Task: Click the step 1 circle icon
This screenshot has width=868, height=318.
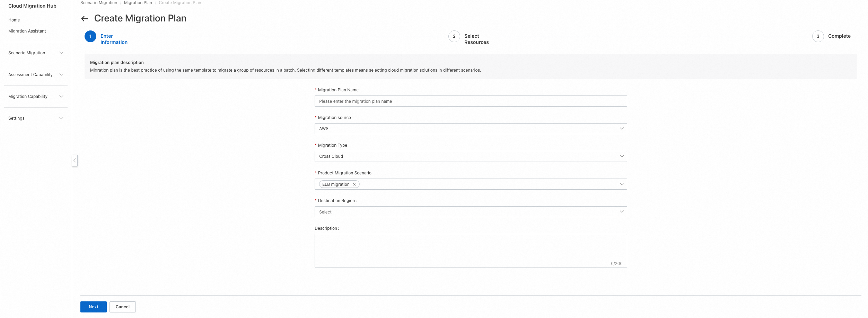Action: point(90,36)
